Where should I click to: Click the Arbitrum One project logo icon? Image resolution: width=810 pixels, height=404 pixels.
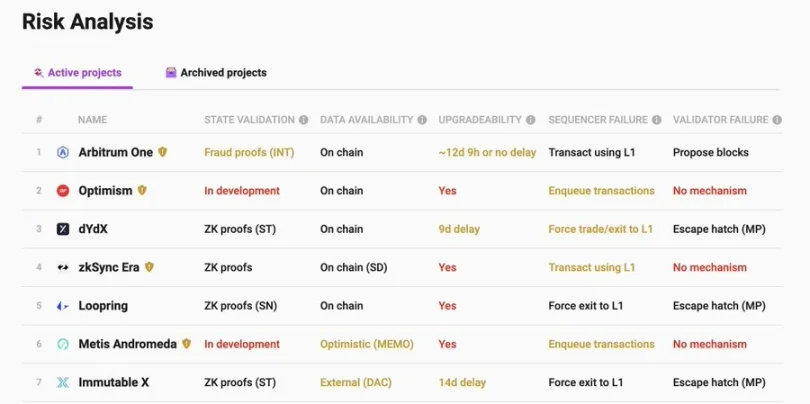63,153
